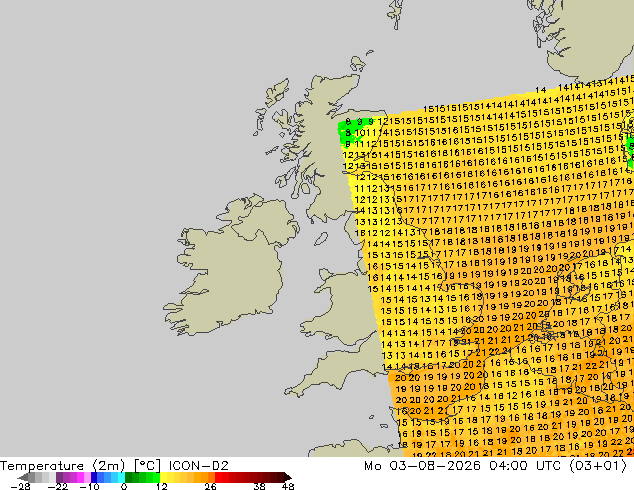Click the '38' legend label
Image resolution: width=634 pixels, height=490 pixels.
tap(259, 486)
